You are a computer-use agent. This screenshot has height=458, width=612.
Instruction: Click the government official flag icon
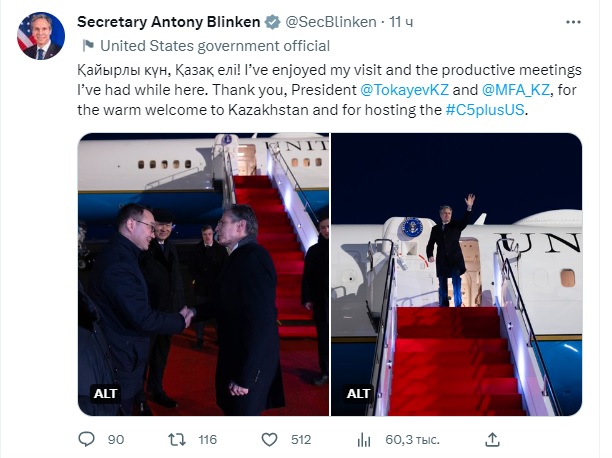pos(86,45)
